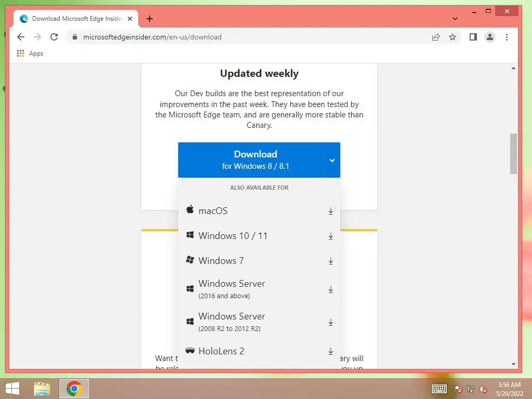Click the muted volume tray icon
Screen dimensions: 532x399
pos(483,389)
